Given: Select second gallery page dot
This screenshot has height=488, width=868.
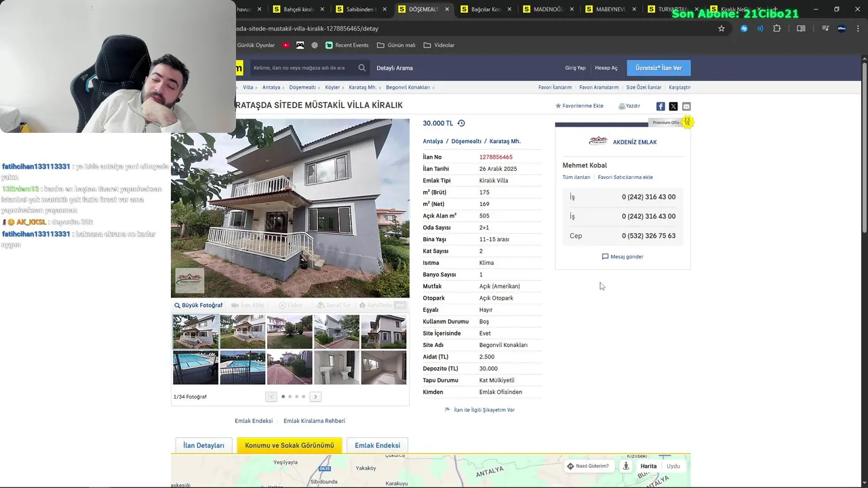Looking at the screenshot, I should (290, 396).
